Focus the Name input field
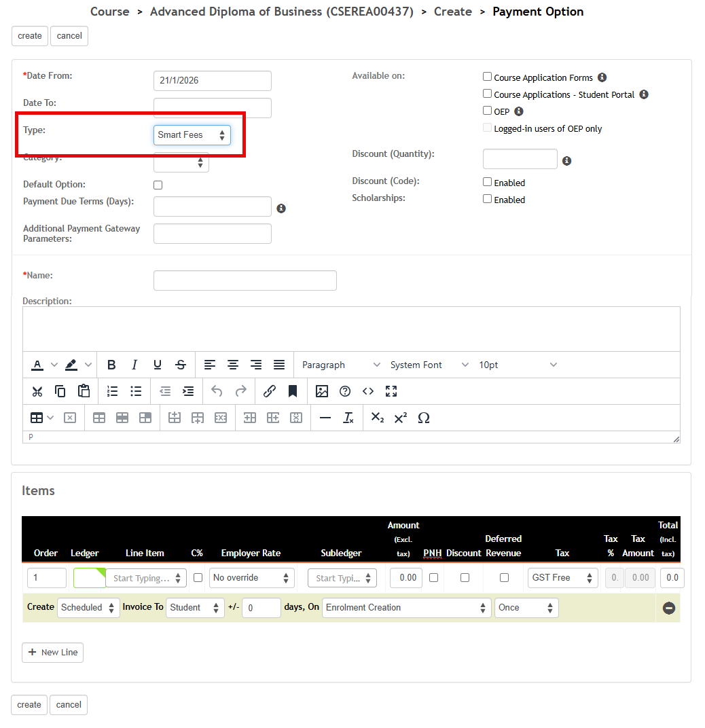 click(245, 280)
